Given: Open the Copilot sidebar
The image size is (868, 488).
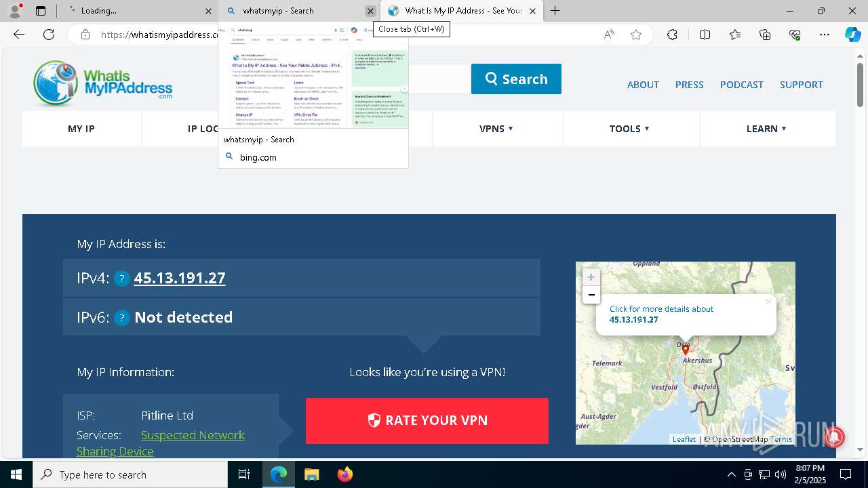Looking at the screenshot, I should (852, 35).
